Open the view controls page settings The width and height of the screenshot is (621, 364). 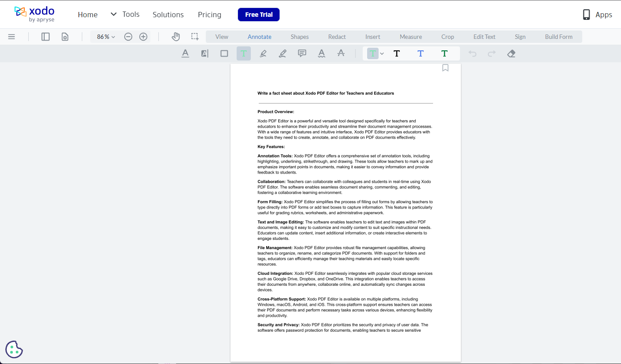click(65, 37)
